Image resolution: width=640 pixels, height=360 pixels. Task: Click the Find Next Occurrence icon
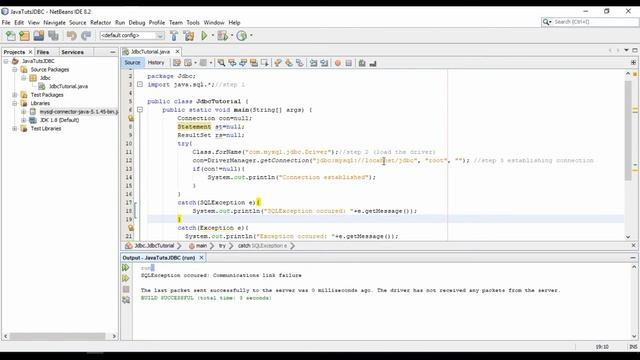243,63
